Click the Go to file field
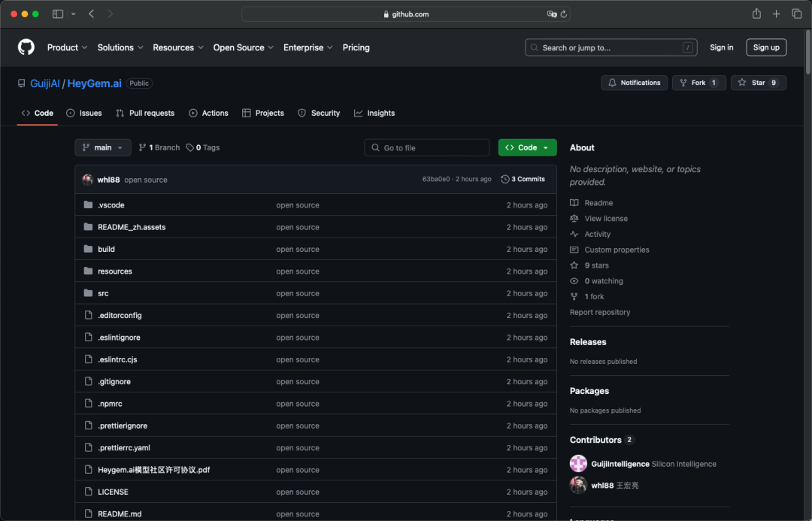The width and height of the screenshot is (812, 521). (426, 147)
